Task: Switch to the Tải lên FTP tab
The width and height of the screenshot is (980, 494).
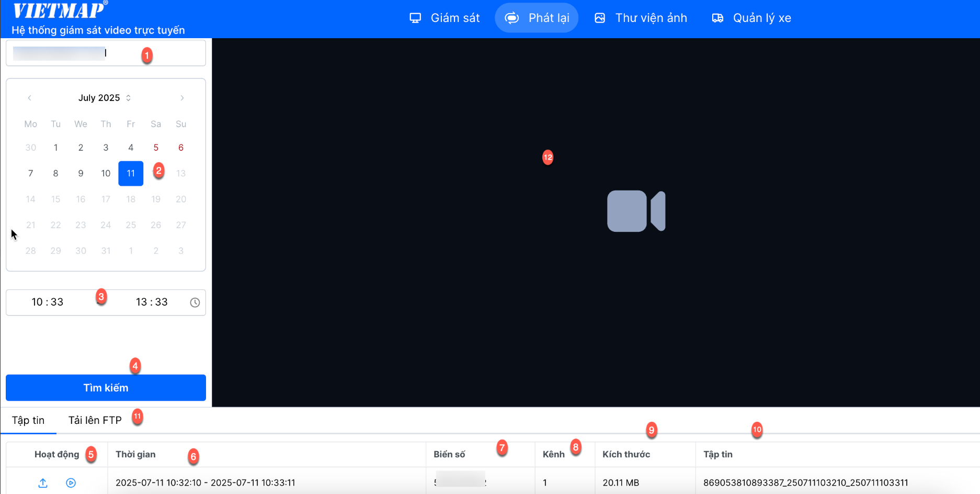Action: 95,420
